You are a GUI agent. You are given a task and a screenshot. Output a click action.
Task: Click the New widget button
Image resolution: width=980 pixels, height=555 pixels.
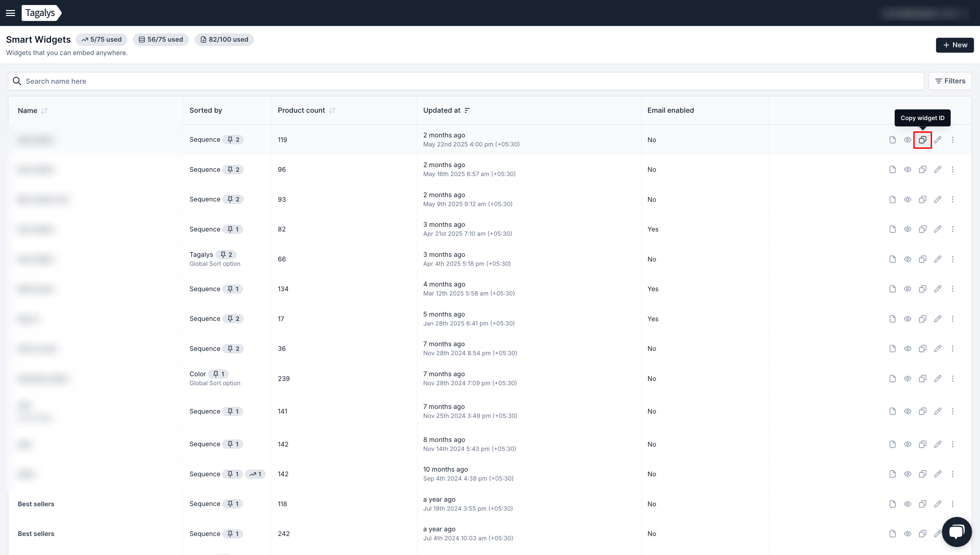point(954,45)
